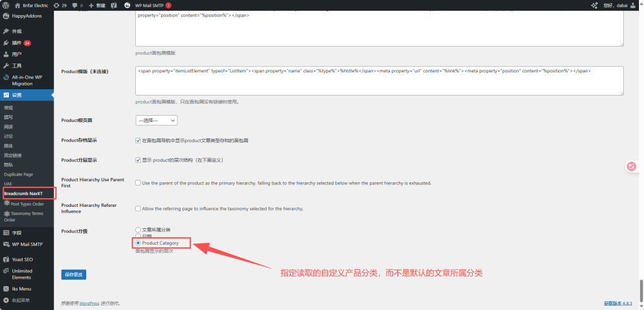This screenshot has height=310, width=644.
Task: Open the Product根页面 dropdown
Action: click(156, 120)
